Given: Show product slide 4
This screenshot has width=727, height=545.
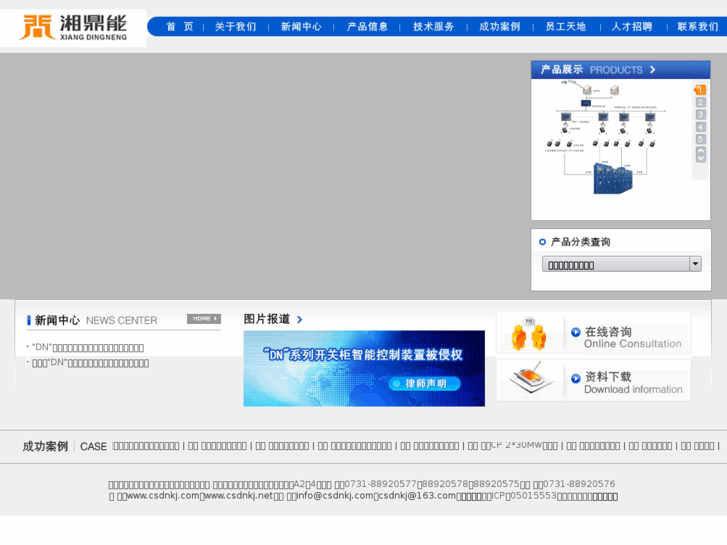Looking at the screenshot, I should pos(701,127).
